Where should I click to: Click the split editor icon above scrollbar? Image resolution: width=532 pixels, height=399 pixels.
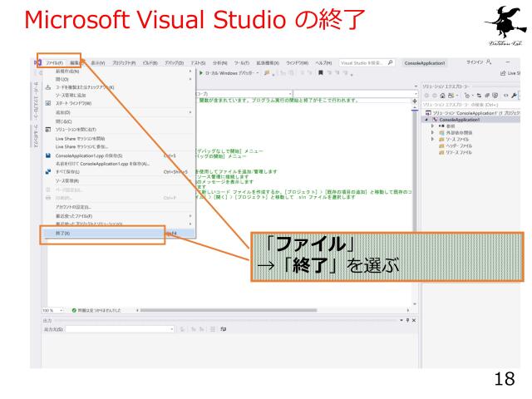tap(415, 101)
